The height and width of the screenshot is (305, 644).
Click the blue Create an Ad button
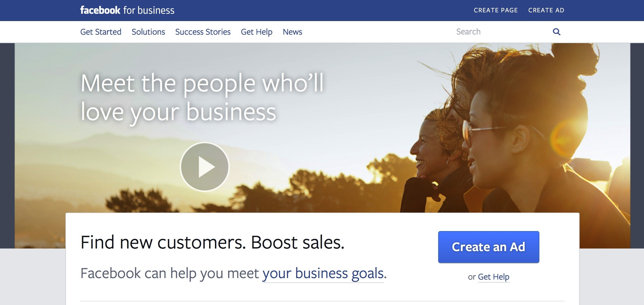coord(489,247)
